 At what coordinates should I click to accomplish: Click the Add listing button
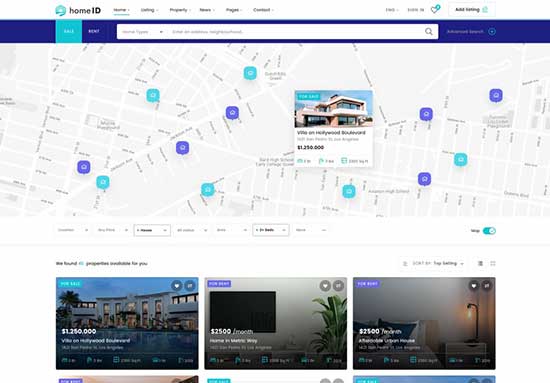[472, 10]
